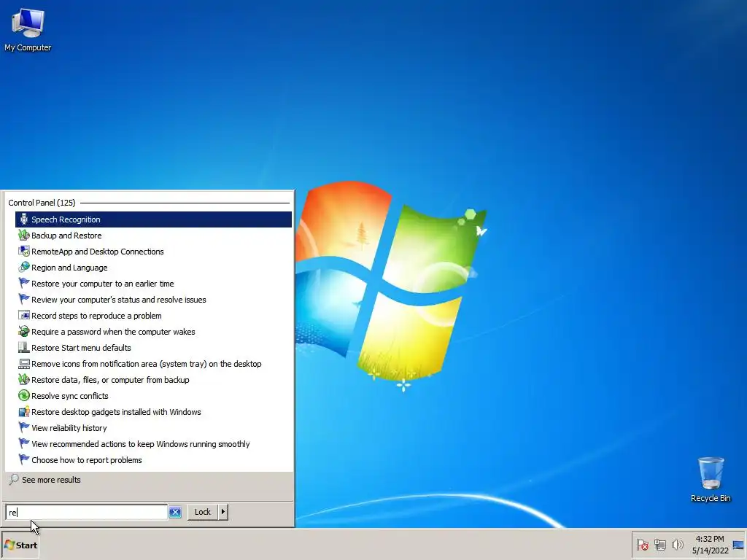
Task: Click the Record steps to reproduce icon
Action: click(x=24, y=316)
